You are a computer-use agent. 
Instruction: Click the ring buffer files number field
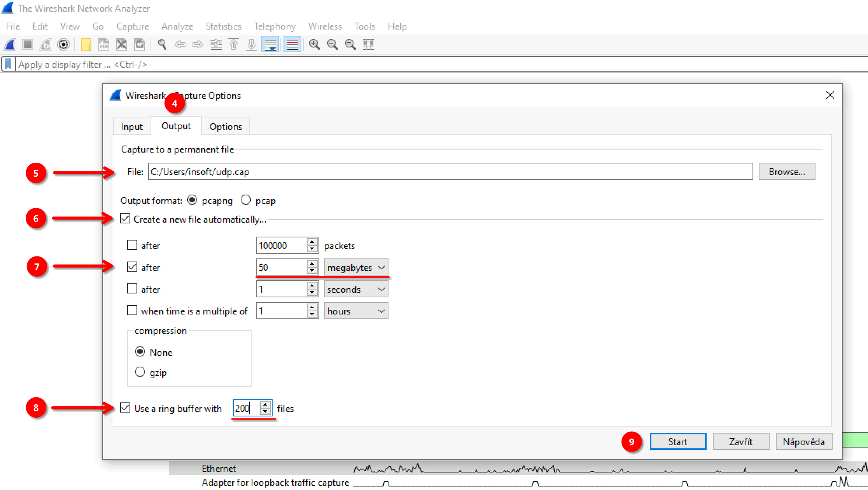[247, 408]
